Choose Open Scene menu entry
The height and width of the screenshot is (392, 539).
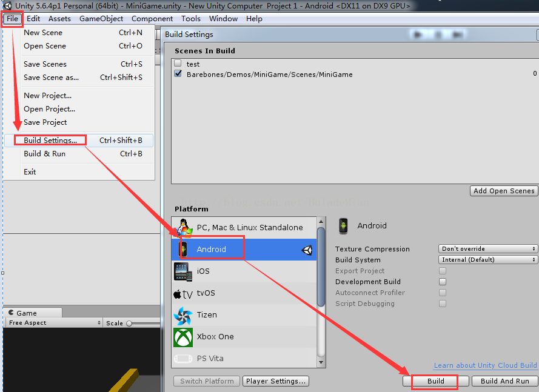[x=79, y=46]
